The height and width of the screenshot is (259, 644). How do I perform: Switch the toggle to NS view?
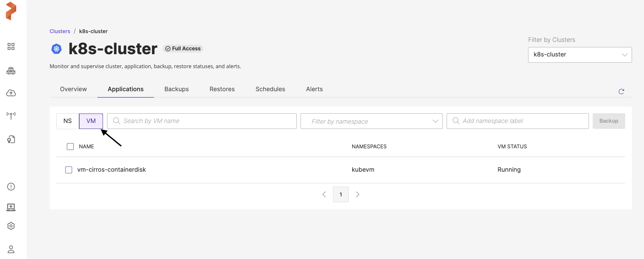point(68,121)
